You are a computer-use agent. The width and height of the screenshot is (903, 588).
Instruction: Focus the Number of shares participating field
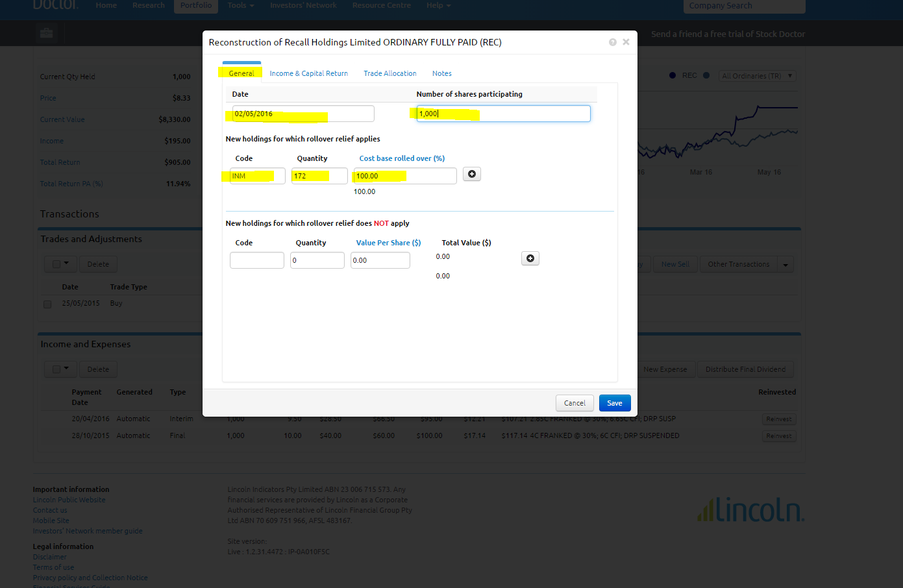tap(503, 114)
